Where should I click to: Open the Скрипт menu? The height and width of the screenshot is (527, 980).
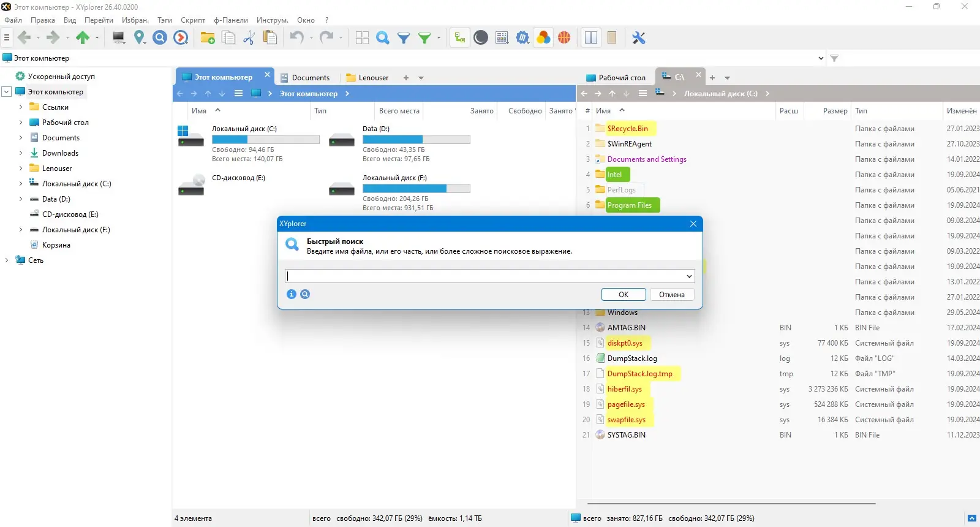(193, 20)
